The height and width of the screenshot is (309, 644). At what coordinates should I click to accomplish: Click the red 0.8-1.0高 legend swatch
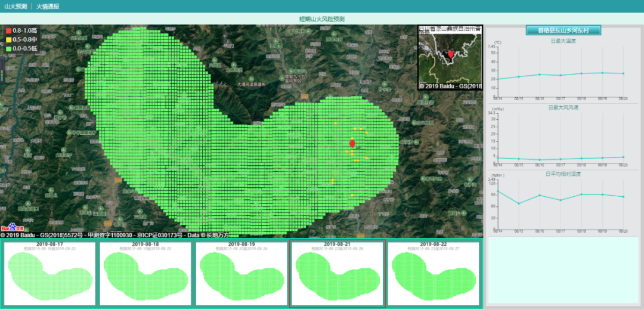[8, 30]
